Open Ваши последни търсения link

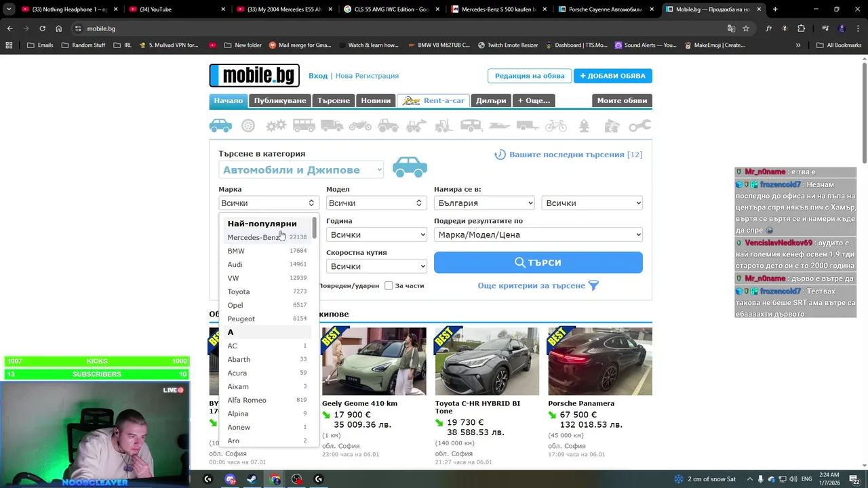pos(568,155)
